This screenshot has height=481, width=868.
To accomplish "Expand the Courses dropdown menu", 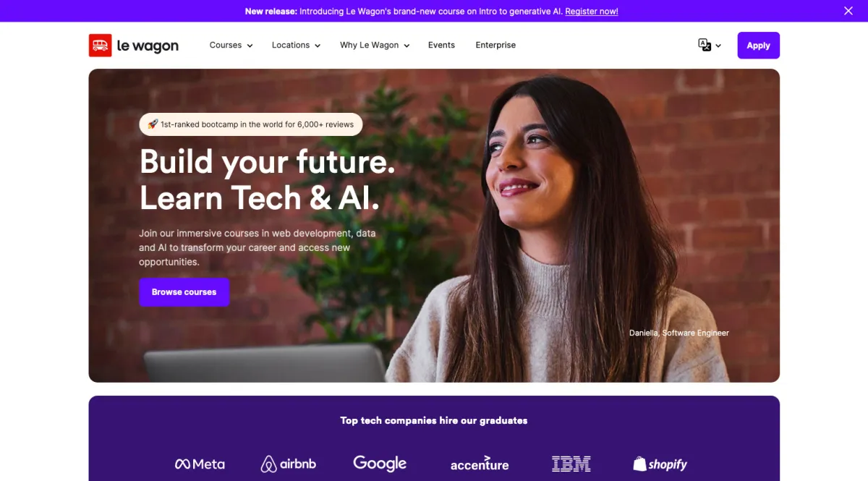I will pos(231,45).
